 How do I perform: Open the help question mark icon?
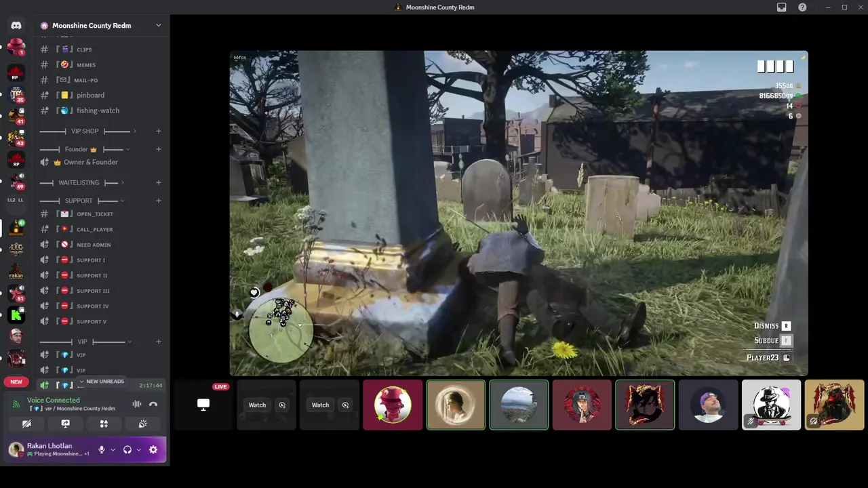coord(802,7)
